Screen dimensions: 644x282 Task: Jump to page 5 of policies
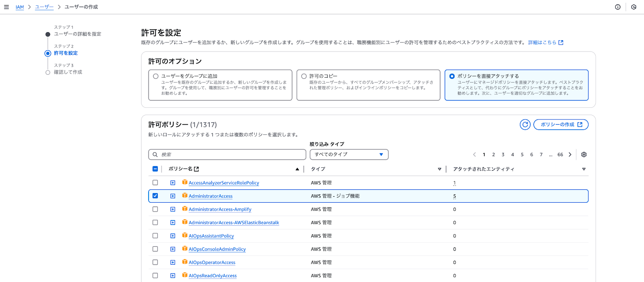click(522, 154)
